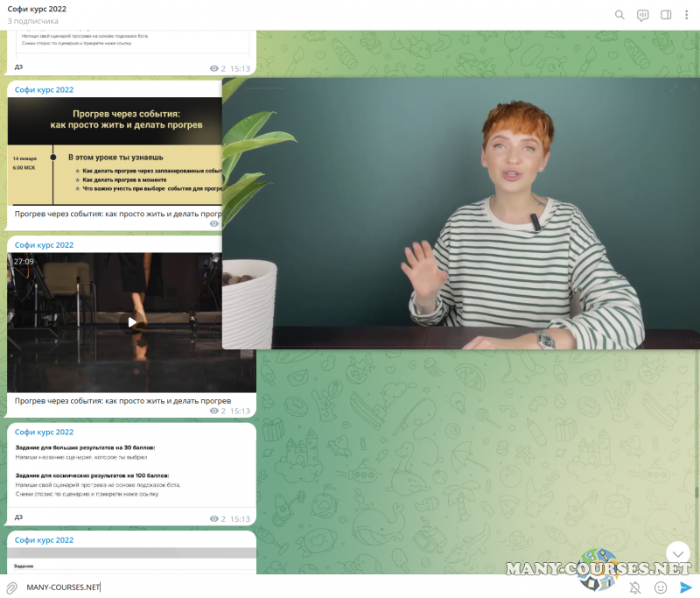Viewport: 700px width, 598px height.
Task: Click the paperclip attach file icon
Action: click(x=12, y=587)
